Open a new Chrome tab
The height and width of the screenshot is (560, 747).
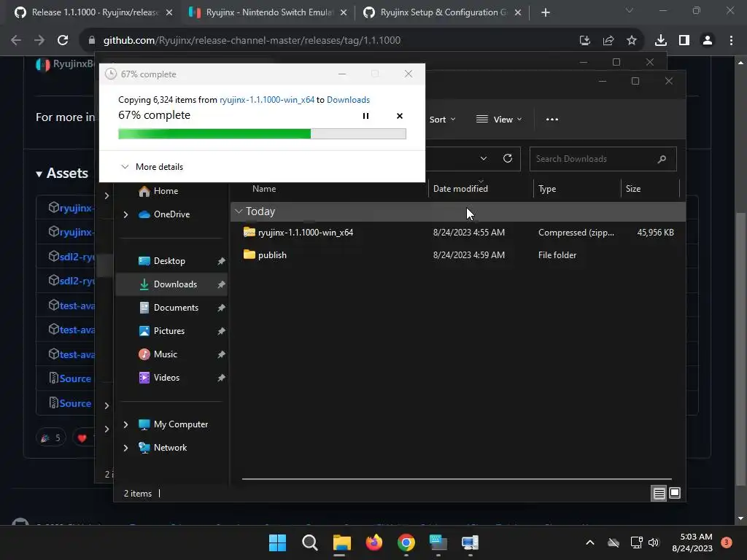(x=546, y=12)
